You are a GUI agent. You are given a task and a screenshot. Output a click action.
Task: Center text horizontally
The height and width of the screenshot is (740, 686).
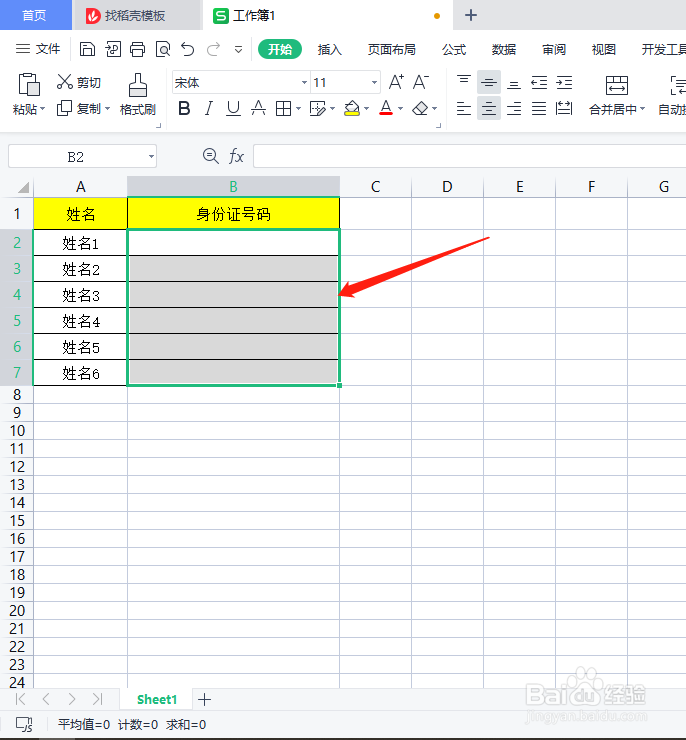(x=489, y=109)
